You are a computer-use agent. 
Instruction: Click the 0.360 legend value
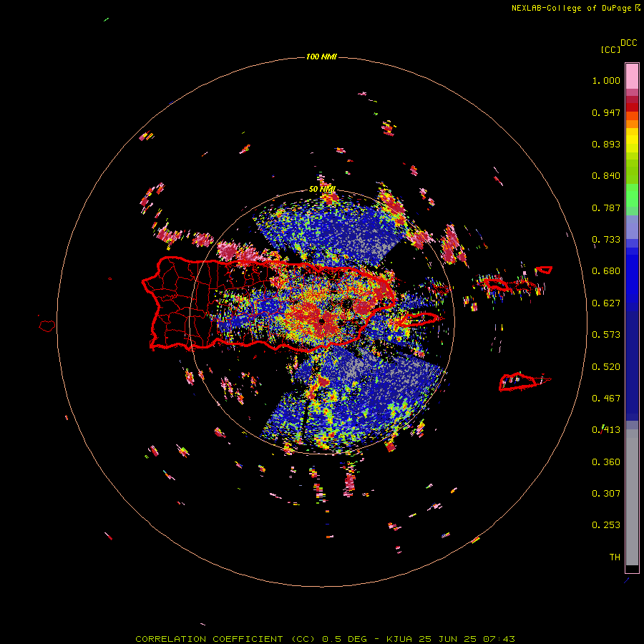click(x=606, y=462)
